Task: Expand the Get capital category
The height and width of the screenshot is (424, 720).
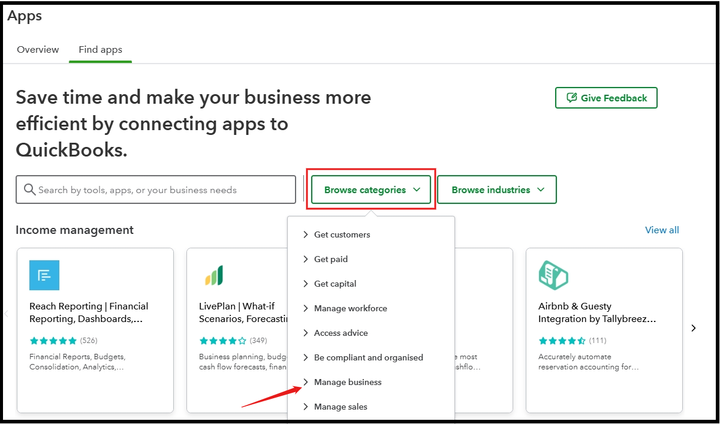Action: pos(335,284)
